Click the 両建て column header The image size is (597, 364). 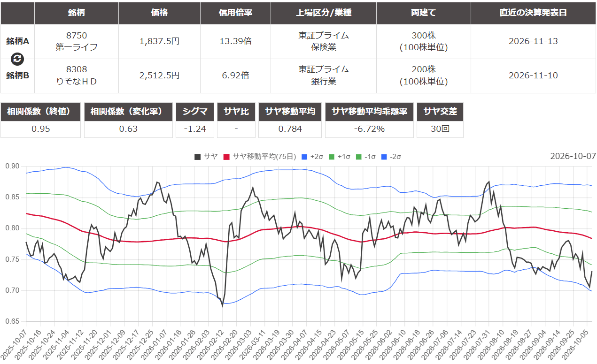coord(423,13)
